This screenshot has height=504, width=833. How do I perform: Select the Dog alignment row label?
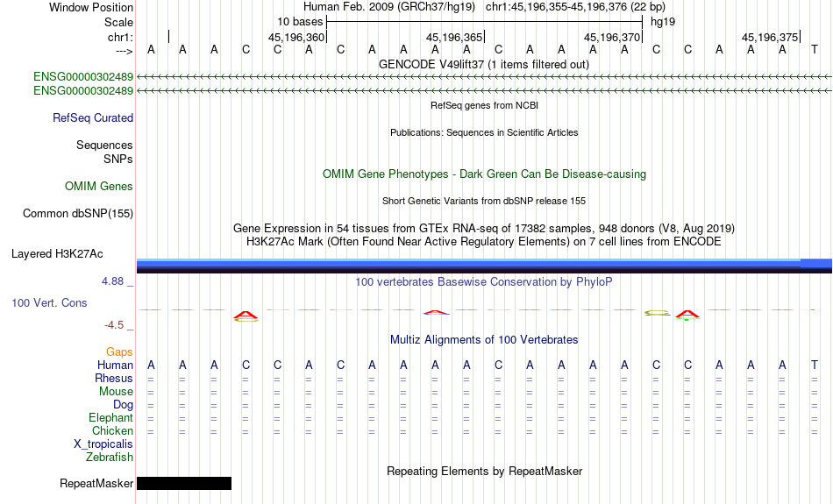click(x=123, y=405)
